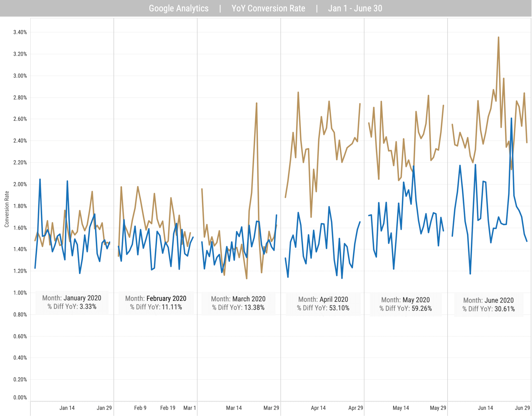Click the tan line's highest June peak
Image resolution: width=532 pixels, height=416 pixels.
click(498, 37)
